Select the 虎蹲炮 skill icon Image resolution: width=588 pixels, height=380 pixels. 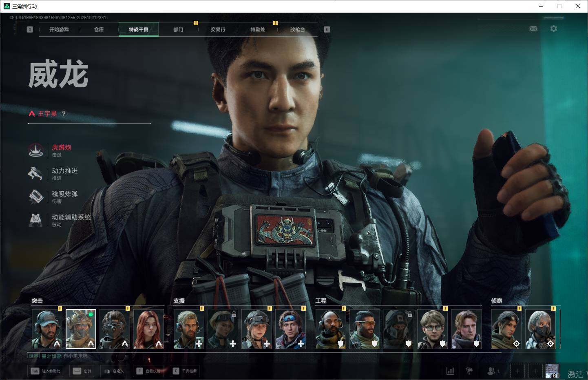click(36, 150)
